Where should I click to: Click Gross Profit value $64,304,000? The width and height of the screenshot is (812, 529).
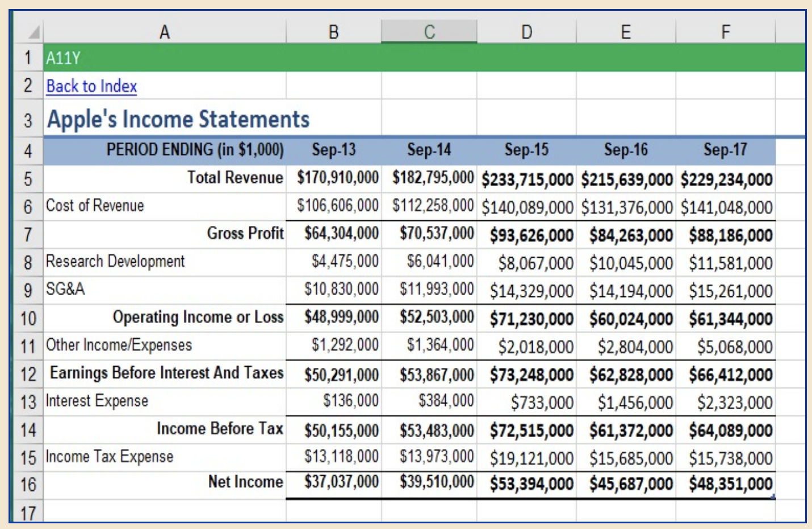tap(334, 234)
